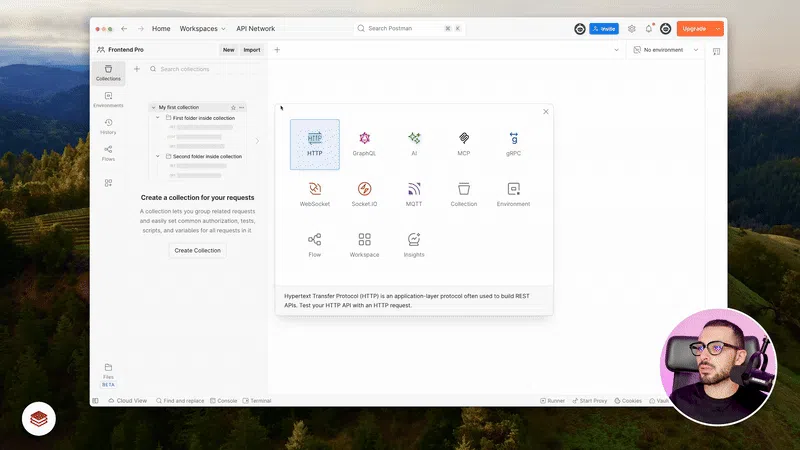The image size is (800, 450).
Task: Open the user avatar menu
Action: coord(665,29)
